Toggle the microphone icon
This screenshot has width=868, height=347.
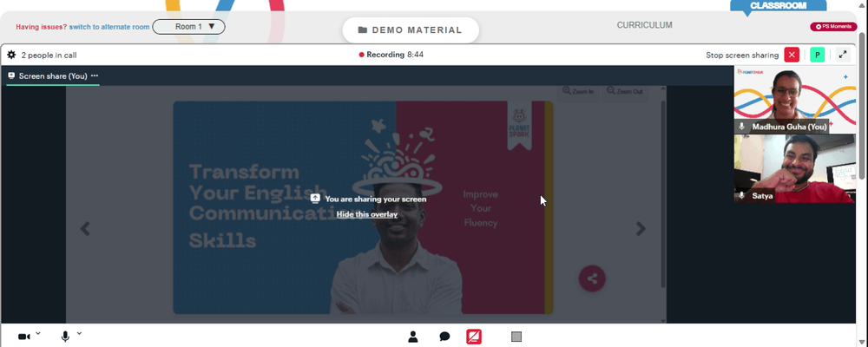(x=65, y=337)
